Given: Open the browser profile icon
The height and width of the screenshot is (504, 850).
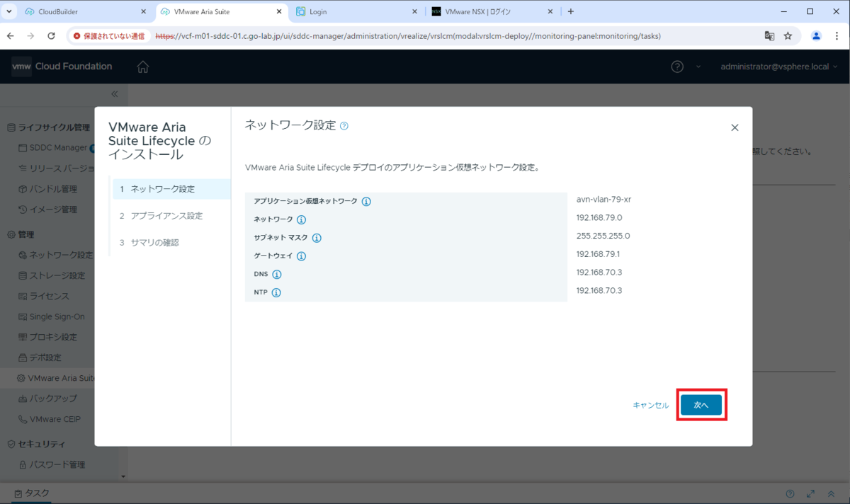Looking at the screenshot, I should pyautogui.click(x=816, y=35).
